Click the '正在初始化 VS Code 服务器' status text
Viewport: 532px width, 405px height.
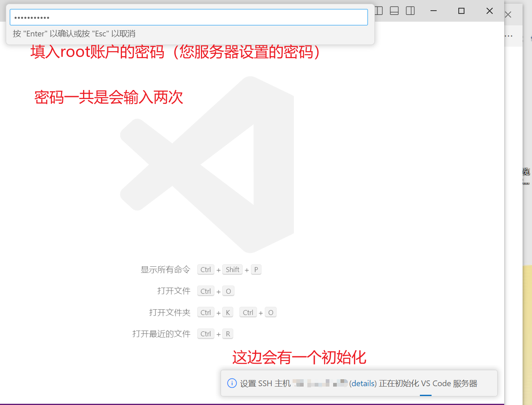click(x=428, y=383)
